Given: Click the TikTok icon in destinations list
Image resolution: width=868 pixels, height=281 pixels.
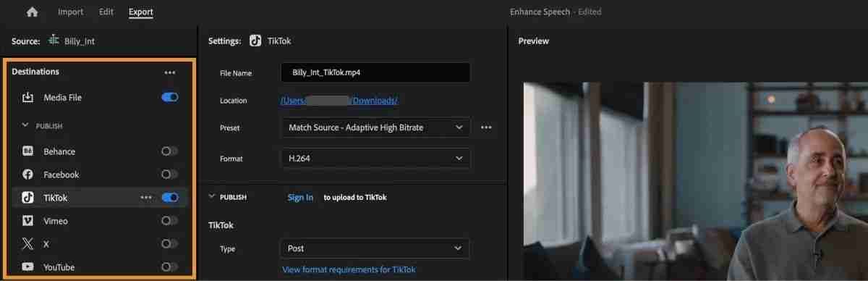Looking at the screenshot, I should [x=28, y=197].
